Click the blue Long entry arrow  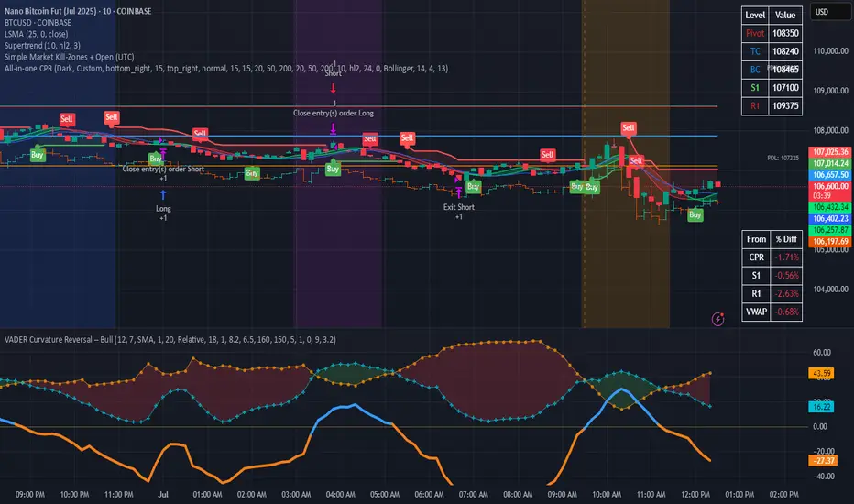pyautogui.click(x=163, y=194)
